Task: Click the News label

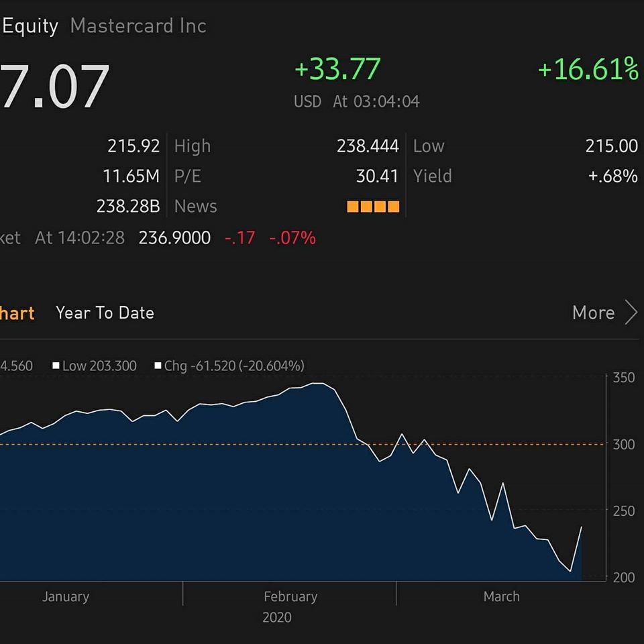Action: pos(195,206)
